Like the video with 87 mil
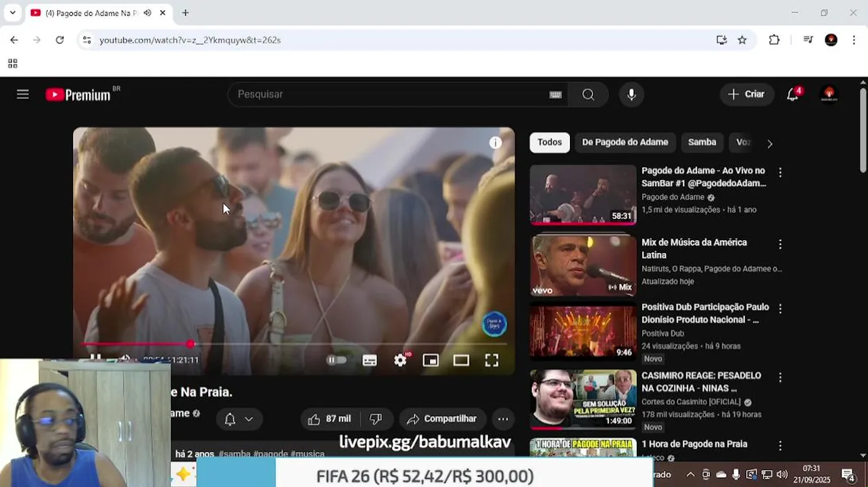 330,419
